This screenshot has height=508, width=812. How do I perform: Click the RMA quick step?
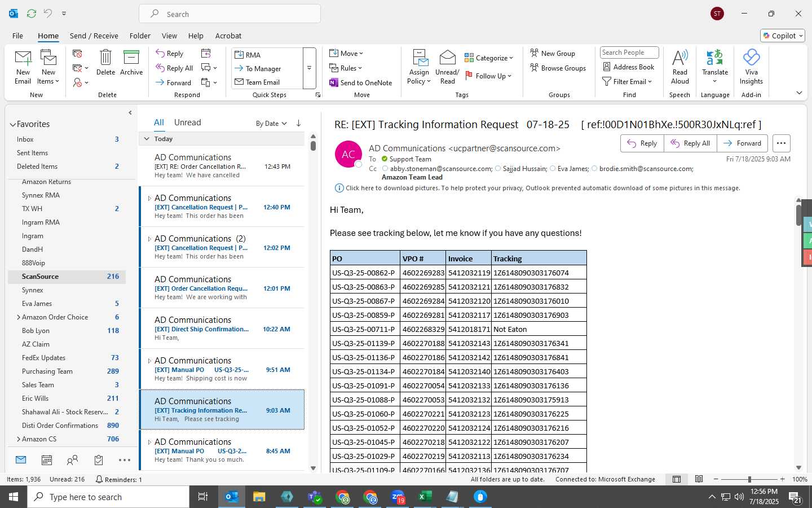point(267,55)
